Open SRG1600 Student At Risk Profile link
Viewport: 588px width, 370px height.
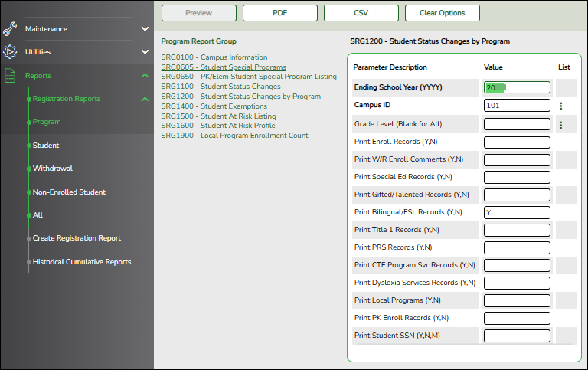(218, 126)
